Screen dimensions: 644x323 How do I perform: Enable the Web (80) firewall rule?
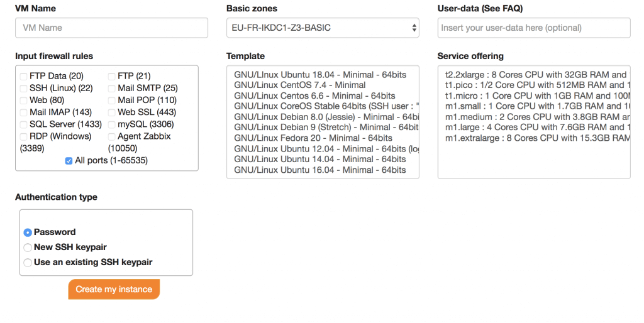[x=24, y=101]
